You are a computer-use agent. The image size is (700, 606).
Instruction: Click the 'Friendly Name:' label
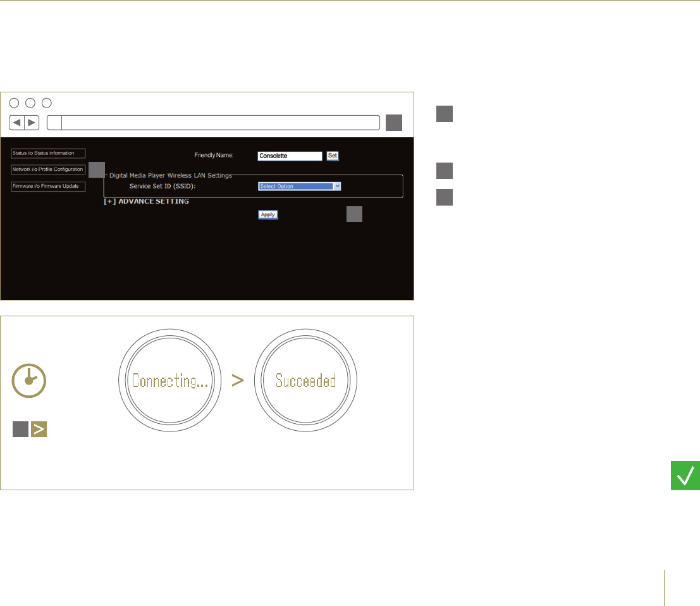pyautogui.click(x=214, y=156)
